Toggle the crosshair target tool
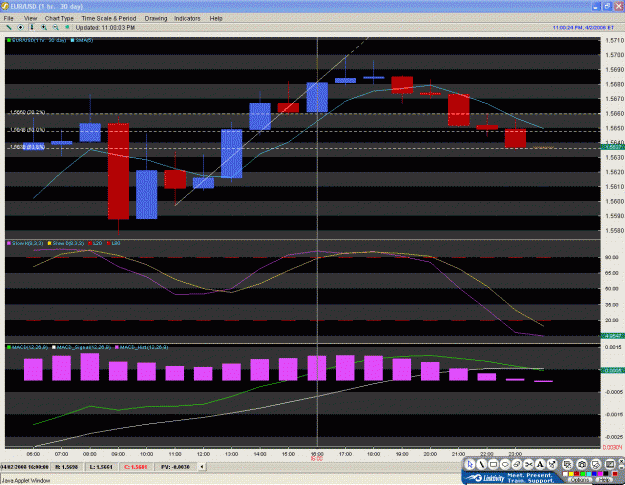625x485 pixels. coord(20,27)
